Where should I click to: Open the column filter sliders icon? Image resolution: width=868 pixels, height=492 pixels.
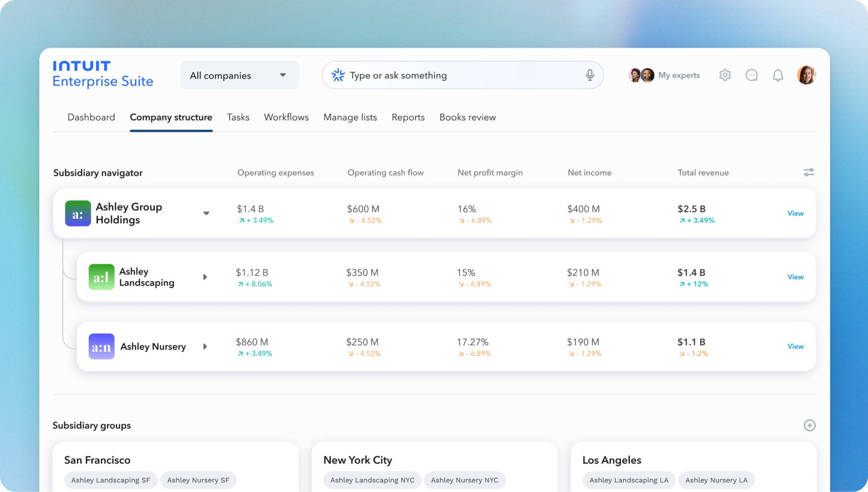point(809,172)
